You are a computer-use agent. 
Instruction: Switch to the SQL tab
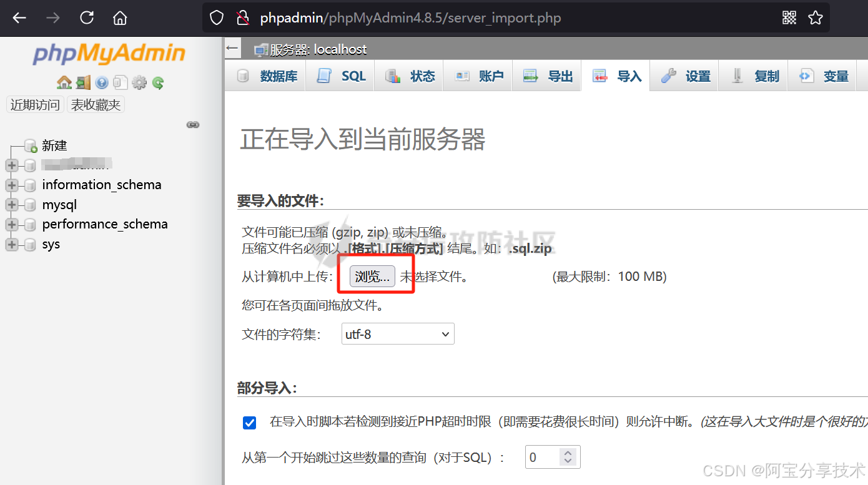point(340,76)
